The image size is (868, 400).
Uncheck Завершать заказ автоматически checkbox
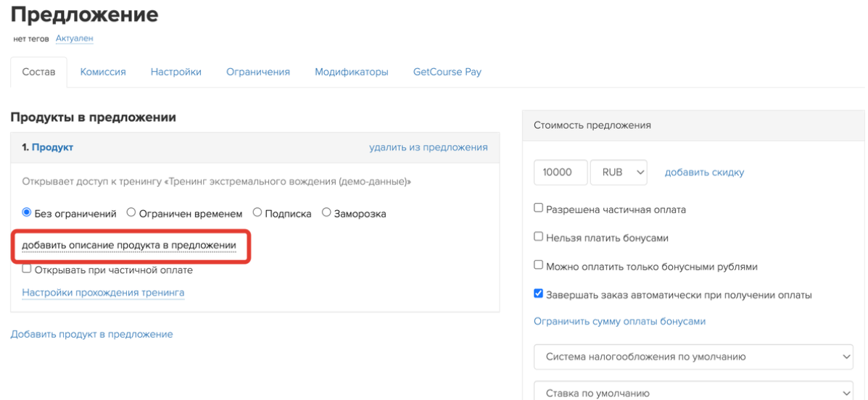538,293
